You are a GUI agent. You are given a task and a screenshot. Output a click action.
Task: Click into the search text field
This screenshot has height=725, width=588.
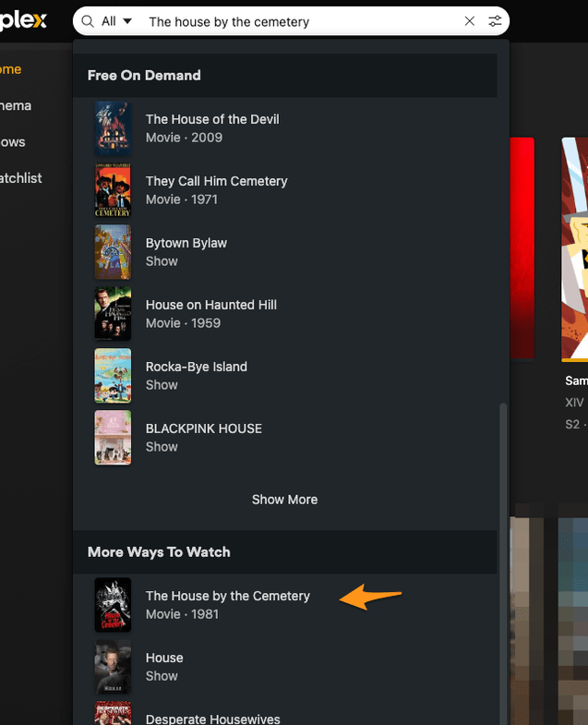301,22
